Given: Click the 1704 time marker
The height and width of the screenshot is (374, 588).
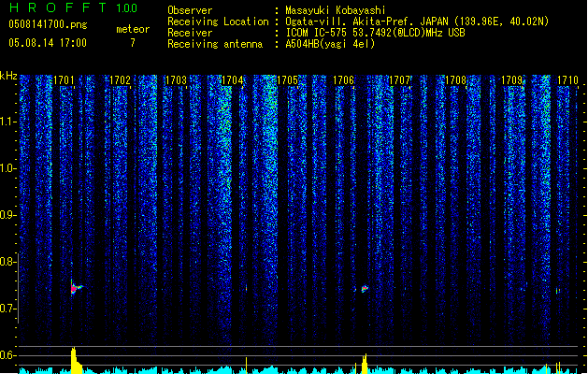Looking at the screenshot, I should click(232, 80).
